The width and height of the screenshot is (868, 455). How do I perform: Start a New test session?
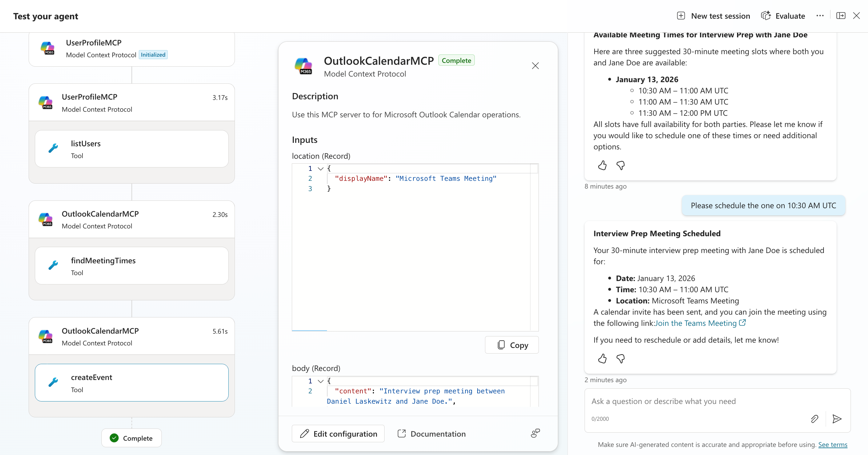[x=714, y=16]
